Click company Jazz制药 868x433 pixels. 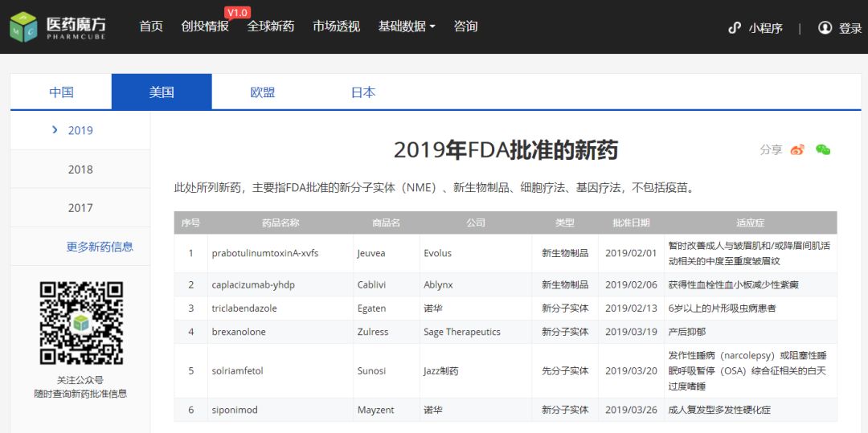pyautogui.click(x=440, y=370)
